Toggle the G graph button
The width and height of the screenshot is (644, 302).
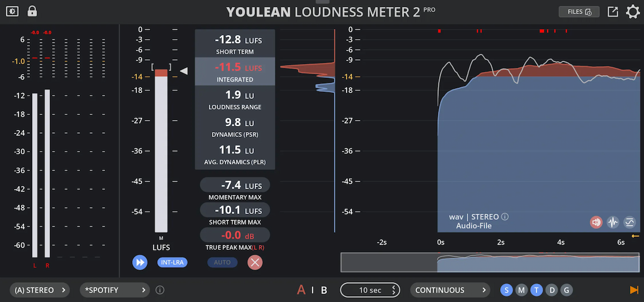click(x=566, y=290)
